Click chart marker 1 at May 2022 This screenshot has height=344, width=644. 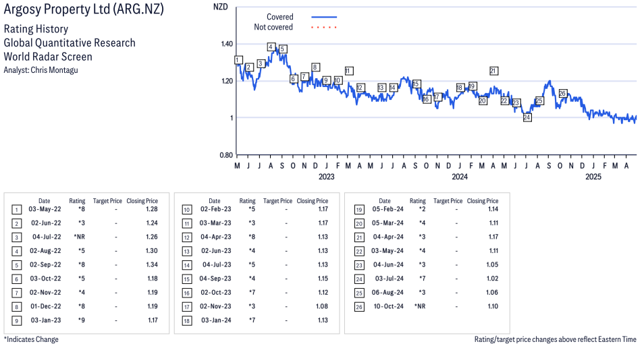click(x=238, y=60)
